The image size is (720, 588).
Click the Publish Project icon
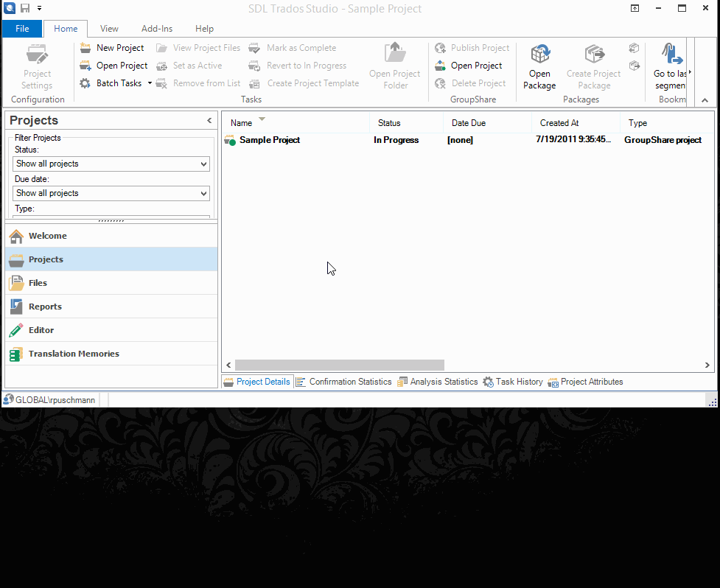(x=441, y=48)
